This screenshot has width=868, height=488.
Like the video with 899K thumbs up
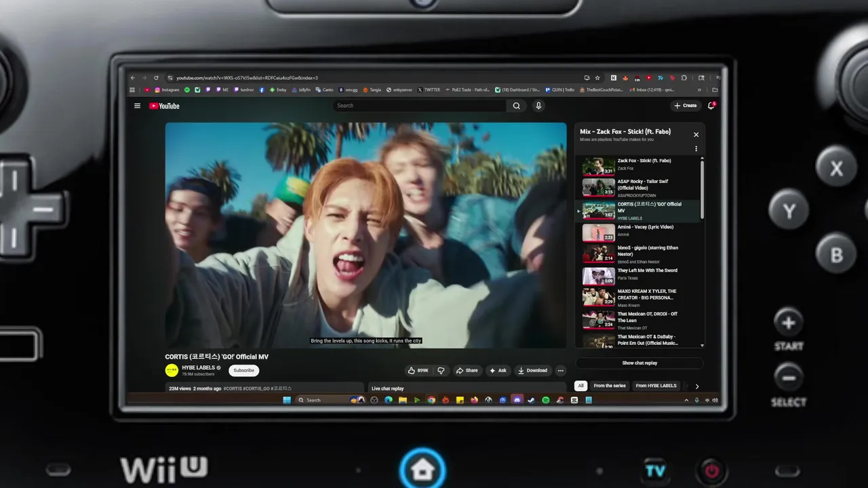click(x=418, y=371)
